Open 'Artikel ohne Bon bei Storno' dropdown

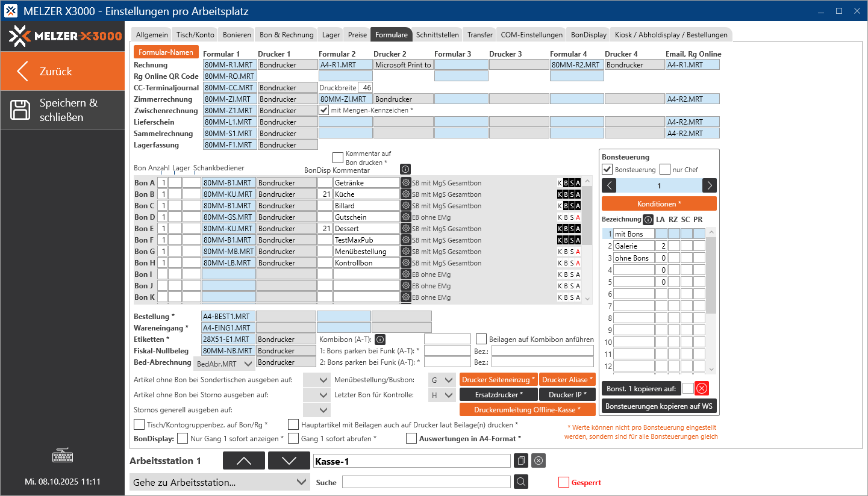(317, 395)
